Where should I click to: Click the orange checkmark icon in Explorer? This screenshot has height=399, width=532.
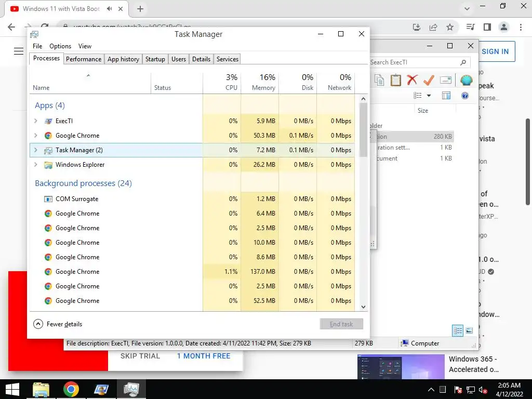click(x=429, y=80)
